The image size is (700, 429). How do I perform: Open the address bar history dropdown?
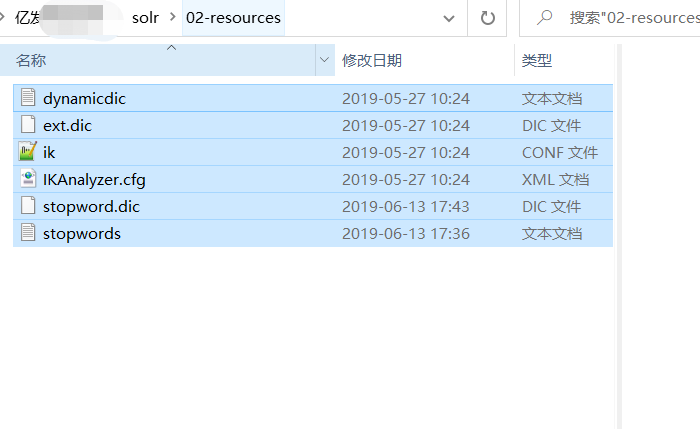tap(449, 18)
